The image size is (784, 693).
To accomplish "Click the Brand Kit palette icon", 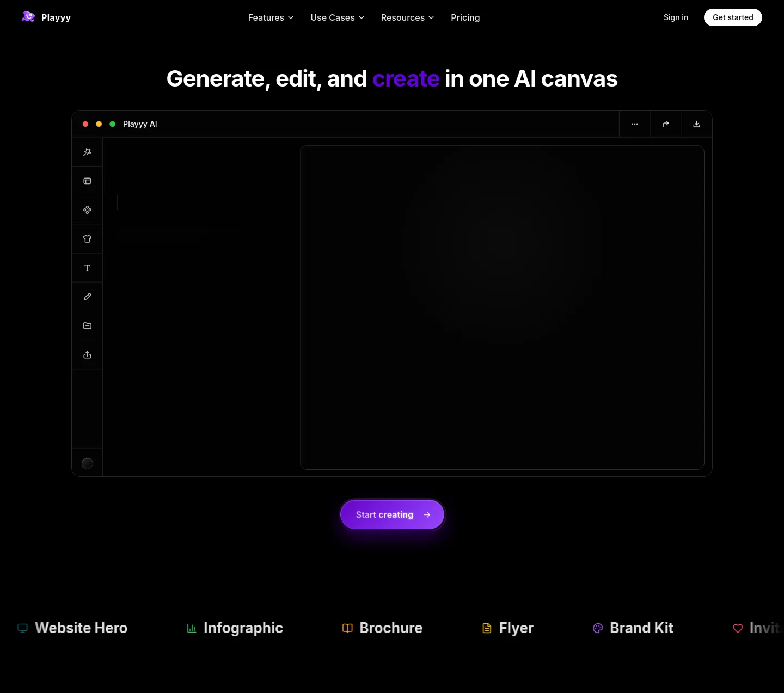I will (x=598, y=628).
